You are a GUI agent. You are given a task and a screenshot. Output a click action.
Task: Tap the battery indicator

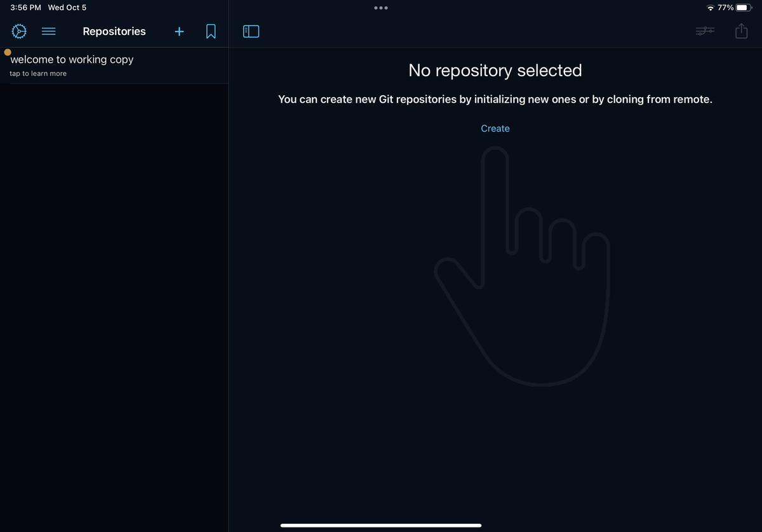(747, 8)
